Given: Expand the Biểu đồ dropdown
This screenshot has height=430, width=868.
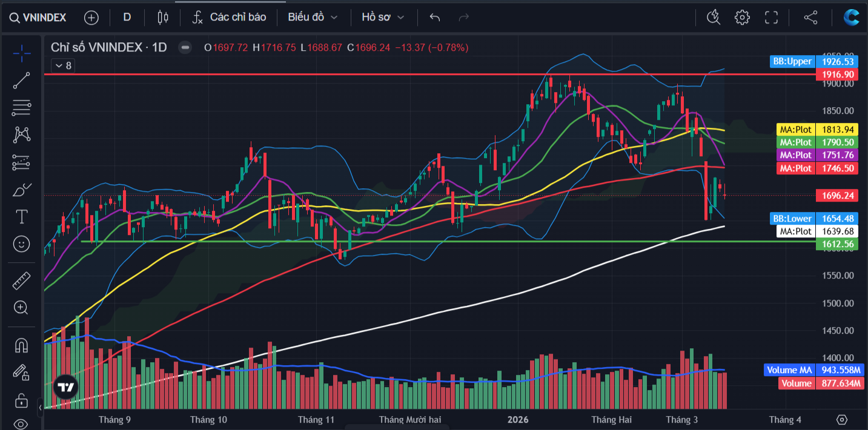Looking at the screenshot, I should click(313, 17).
